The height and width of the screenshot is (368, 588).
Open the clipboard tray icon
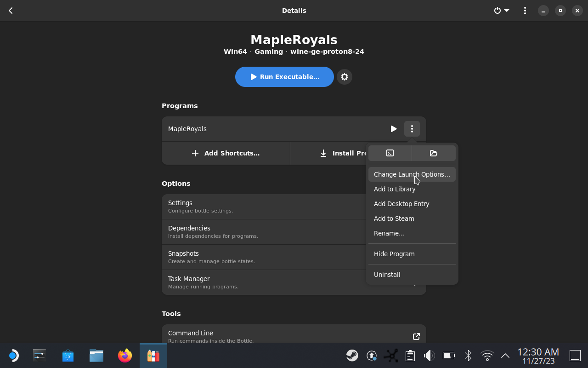(410, 356)
